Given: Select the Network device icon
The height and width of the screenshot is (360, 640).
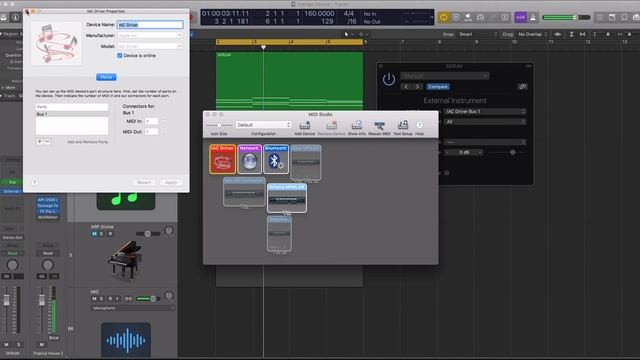Looking at the screenshot, I should pos(249,159).
